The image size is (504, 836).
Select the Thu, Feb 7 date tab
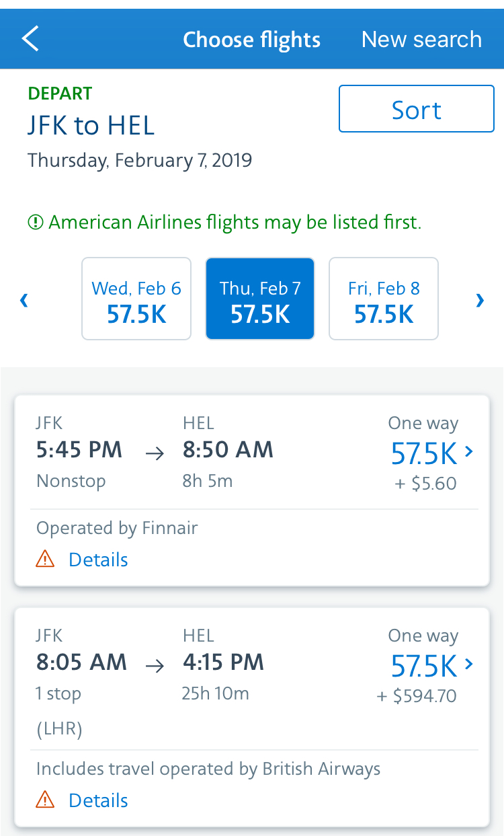[x=260, y=299]
